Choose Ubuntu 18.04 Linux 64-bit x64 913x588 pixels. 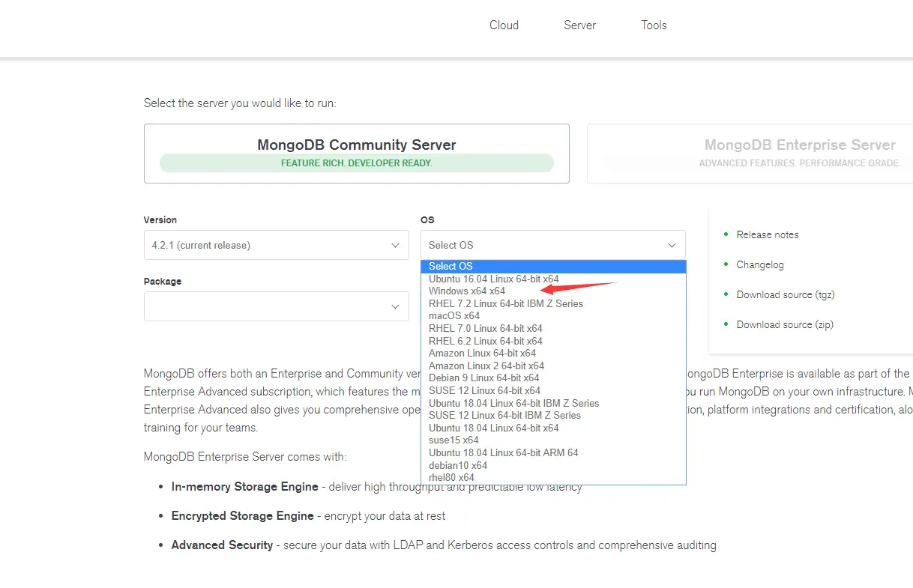(x=553, y=428)
